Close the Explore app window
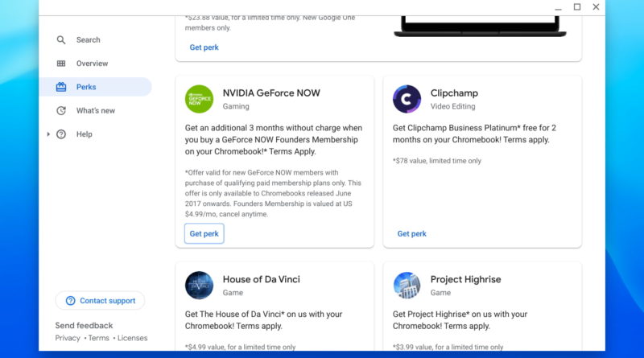Image resolution: width=644 pixels, height=358 pixels. [596, 7]
